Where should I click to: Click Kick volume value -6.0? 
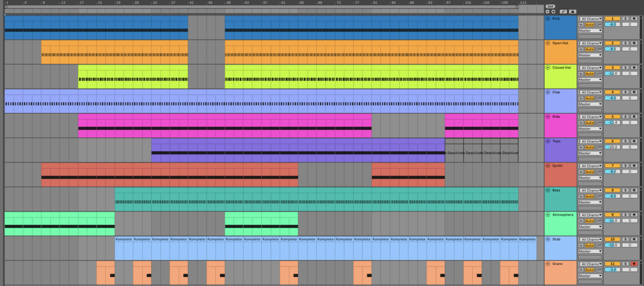click(612, 25)
